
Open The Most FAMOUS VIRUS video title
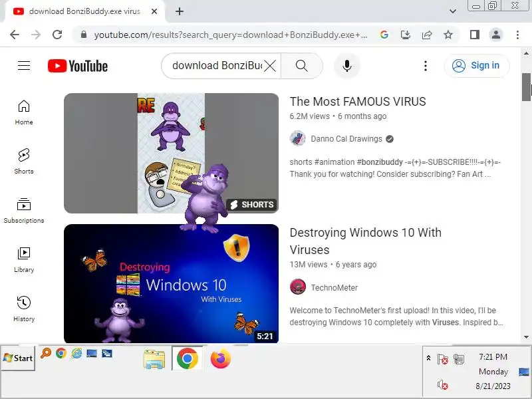point(358,102)
